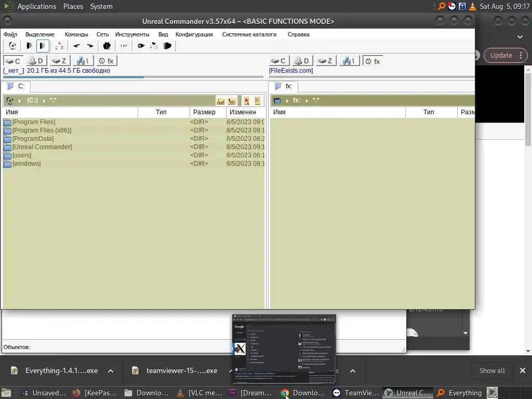Select drive D in left panel
Screen dimensions: 532x399
(36, 61)
